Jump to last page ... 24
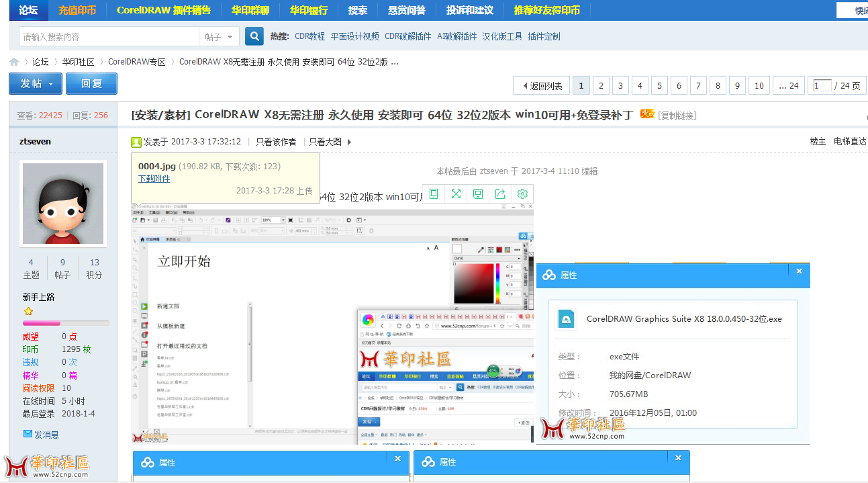Image resolution: width=868 pixels, height=483 pixels. (789, 85)
